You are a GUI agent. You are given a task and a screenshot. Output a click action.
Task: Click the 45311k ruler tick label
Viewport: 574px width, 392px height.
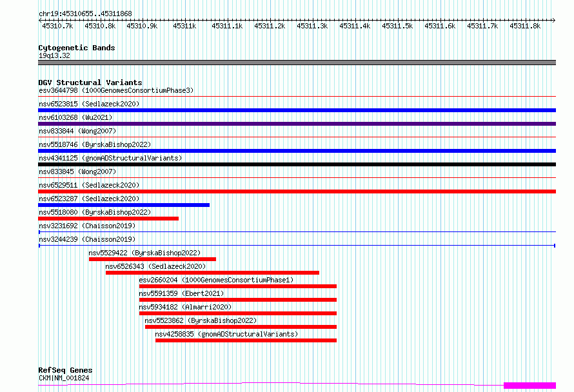[184, 26]
